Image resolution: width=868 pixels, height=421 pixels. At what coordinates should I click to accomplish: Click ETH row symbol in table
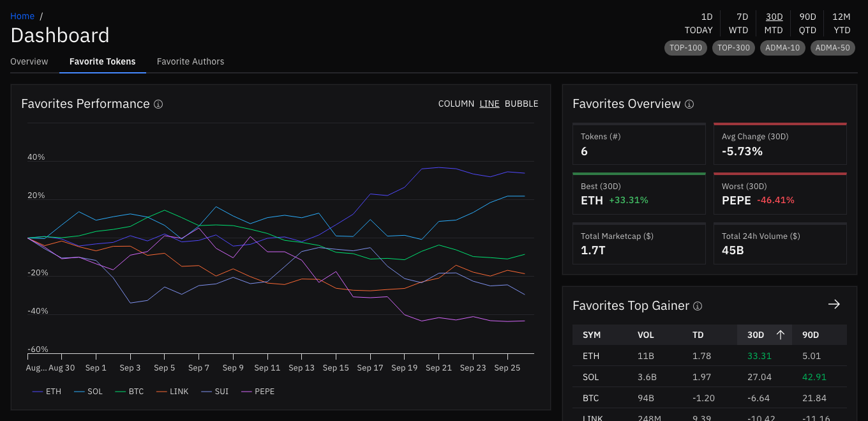tap(591, 356)
